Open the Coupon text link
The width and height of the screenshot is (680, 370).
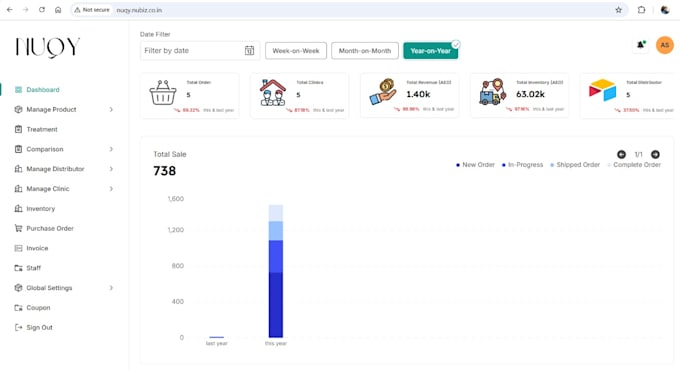(x=38, y=308)
